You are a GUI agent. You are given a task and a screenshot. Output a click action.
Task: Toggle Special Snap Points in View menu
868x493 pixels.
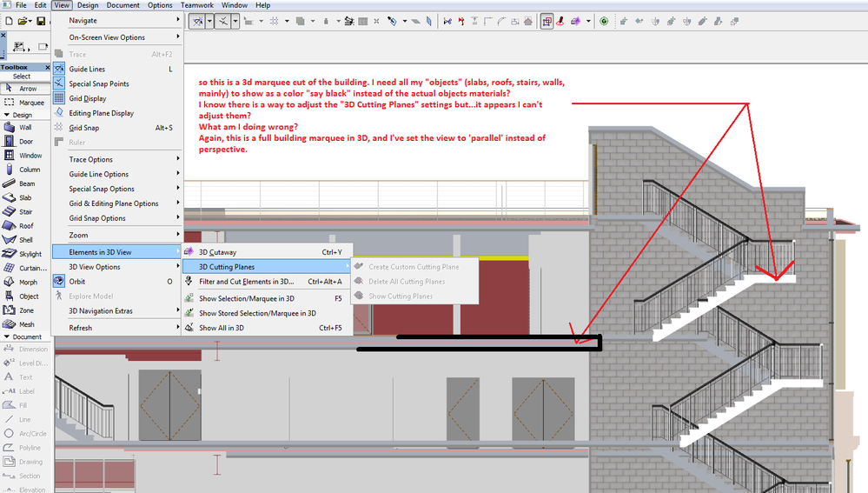click(117, 83)
